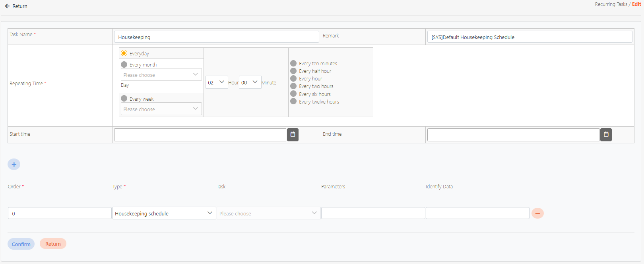Select Every ten minutes interval
The height and width of the screenshot is (264, 644).
pyautogui.click(x=293, y=63)
